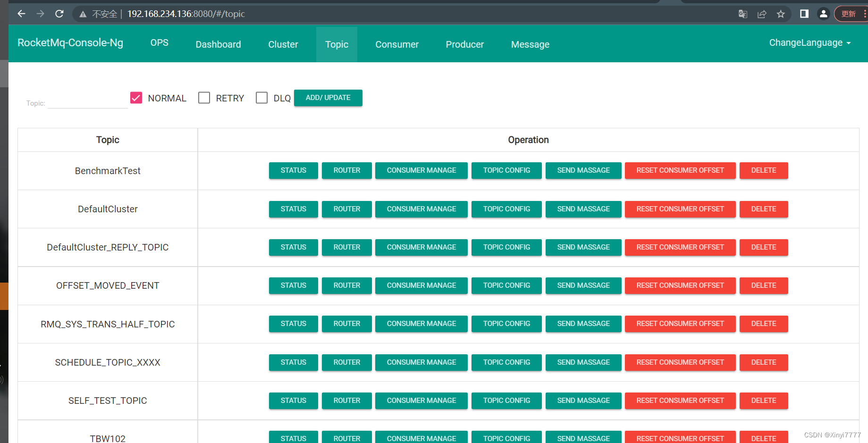The image size is (868, 443).
Task: Click the browser update button
Action: click(x=849, y=14)
